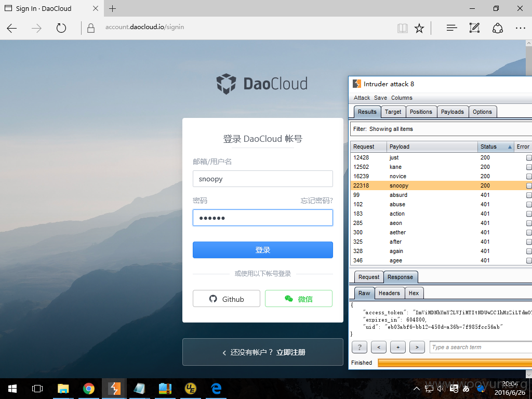Open WinRAR archive taskbar icon
Screen dimensions: 532x399
pos(165,389)
